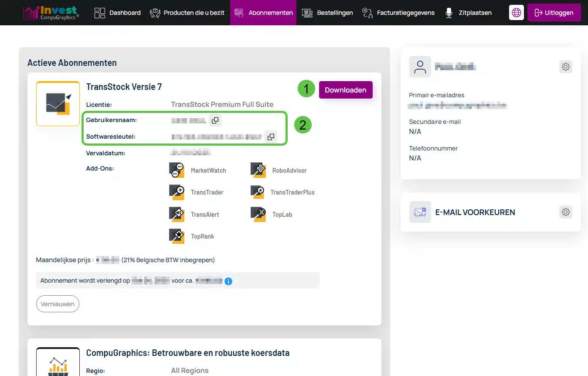Open E-mail voorkeuren settings gear
This screenshot has height=376, width=588.
pyautogui.click(x=565, y=212)
